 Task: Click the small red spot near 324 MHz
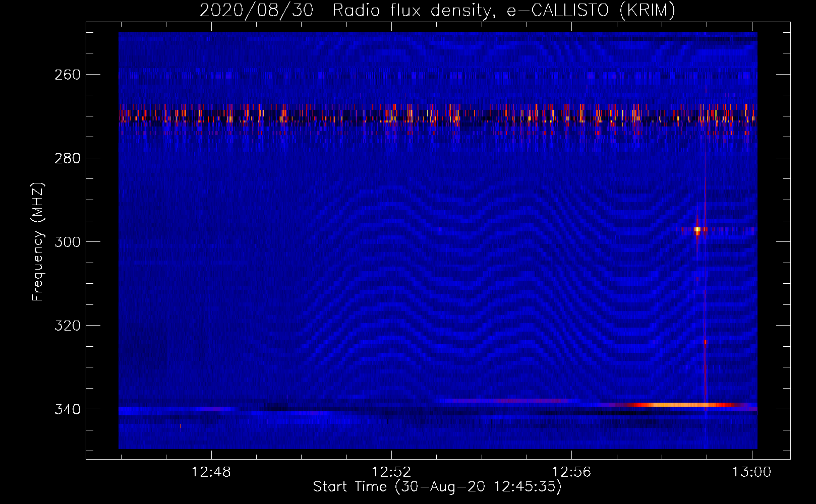705,342
